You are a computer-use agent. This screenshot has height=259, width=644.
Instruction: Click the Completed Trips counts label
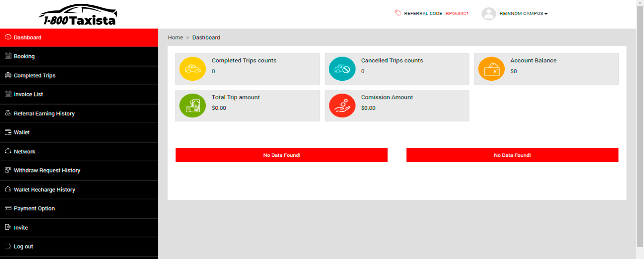(x=244, y=60)
